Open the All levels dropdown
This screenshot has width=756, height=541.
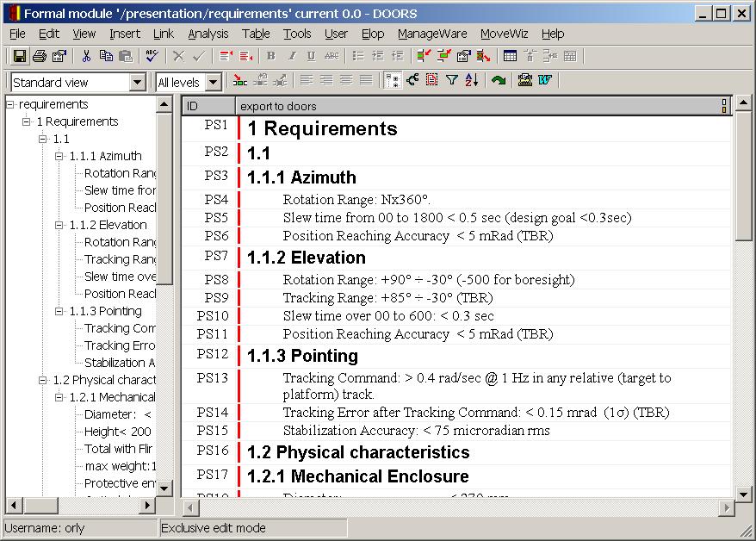[213, 83]
